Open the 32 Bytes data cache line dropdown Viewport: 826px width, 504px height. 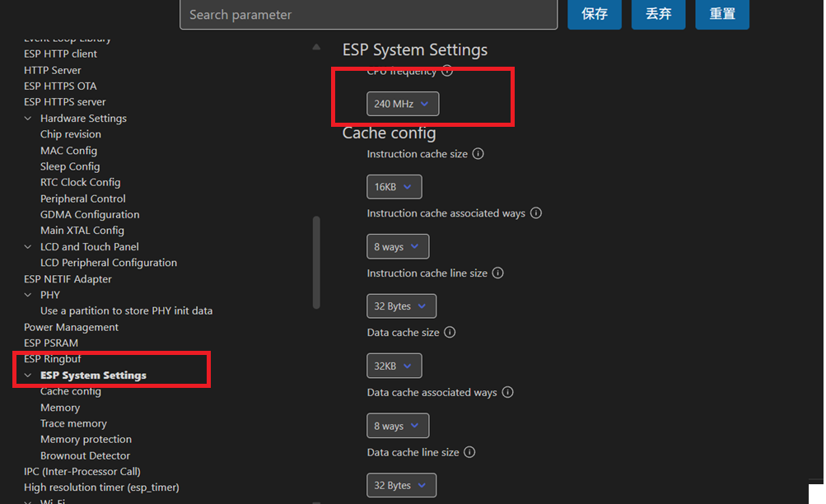(401, 486)
